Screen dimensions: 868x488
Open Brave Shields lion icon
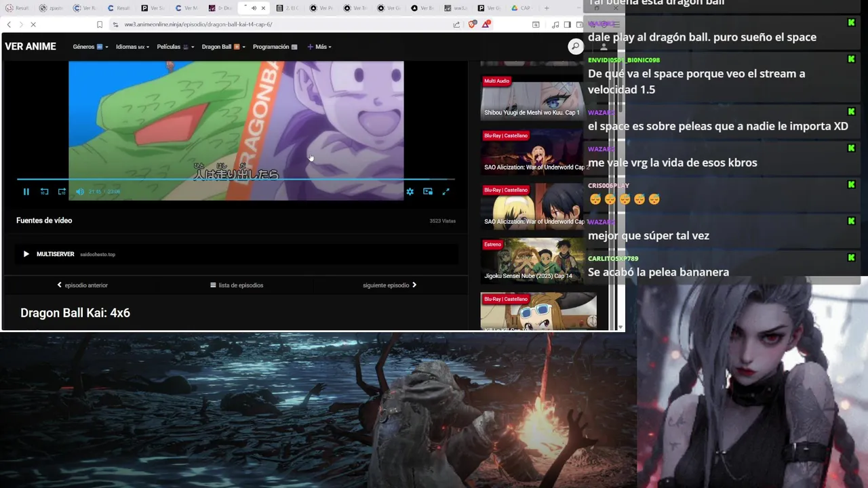pos(473,24)
